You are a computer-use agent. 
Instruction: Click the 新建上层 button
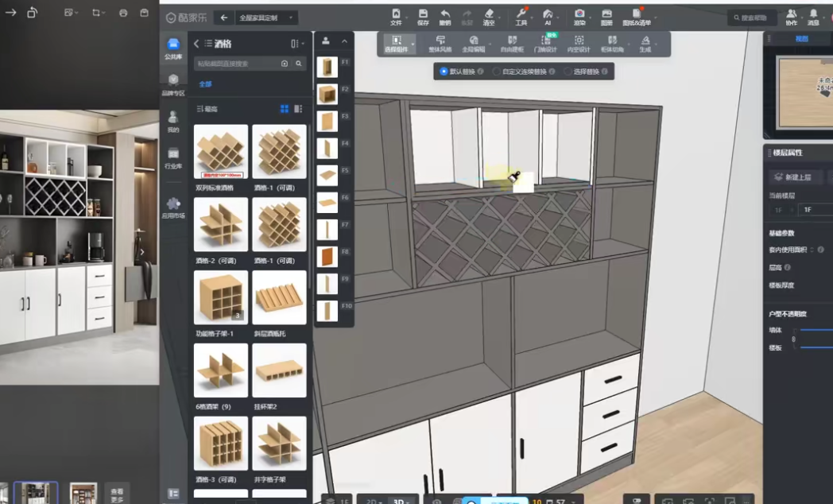[x=795, y=177]
